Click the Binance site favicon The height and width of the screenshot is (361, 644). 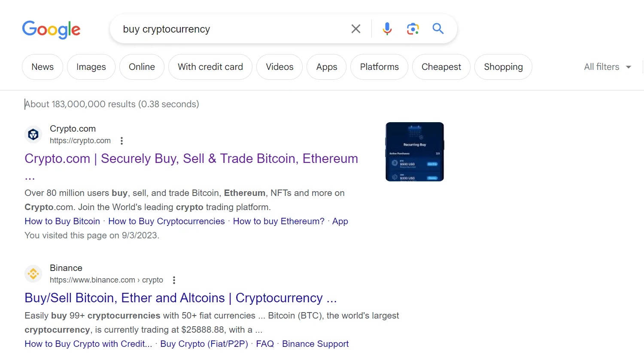[x=33, y=274]
